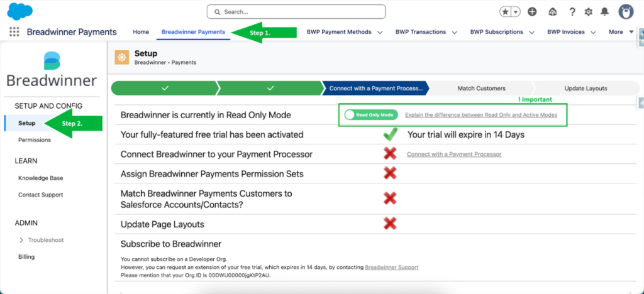Open the Explain Read Only and Active Modes link

coord(481,115)
